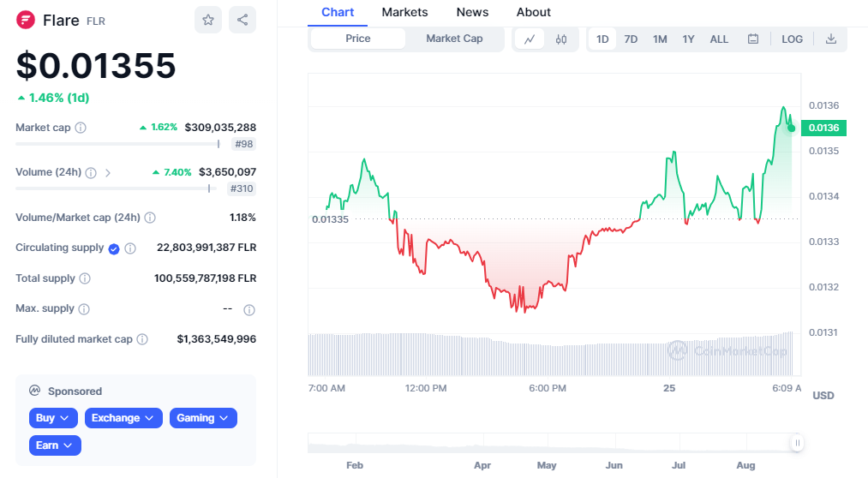868x478 pixels.
Task: Expand Volume (24h) details chevron
Action: tap(108, 173)
